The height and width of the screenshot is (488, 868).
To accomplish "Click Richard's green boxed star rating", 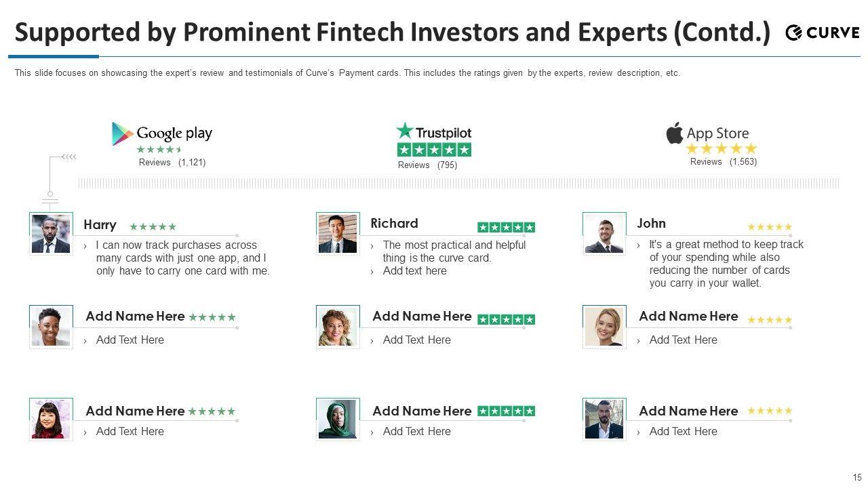I will point(506,227).
